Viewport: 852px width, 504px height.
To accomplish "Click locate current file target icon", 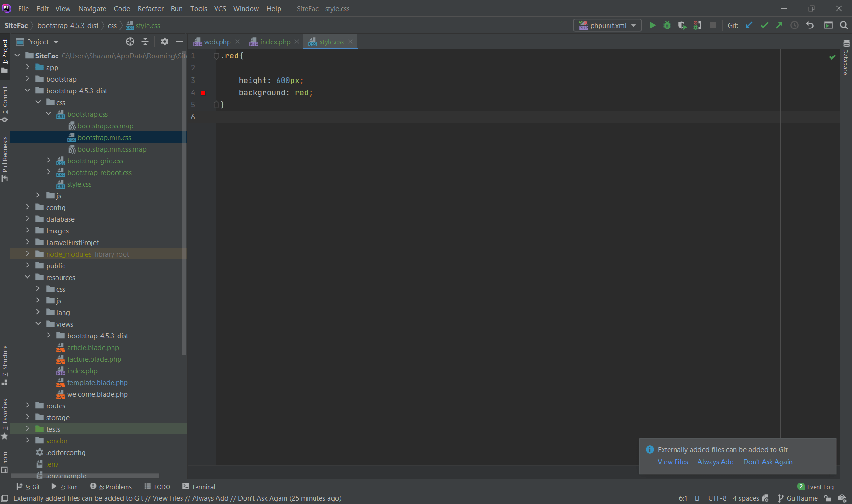I will [x=130, y=42].
